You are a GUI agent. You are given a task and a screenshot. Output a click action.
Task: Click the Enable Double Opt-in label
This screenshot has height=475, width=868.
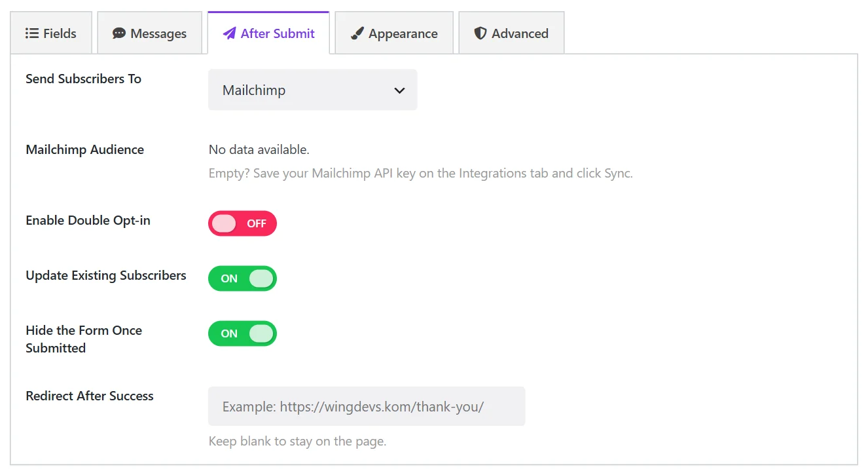tap(88, 220)
